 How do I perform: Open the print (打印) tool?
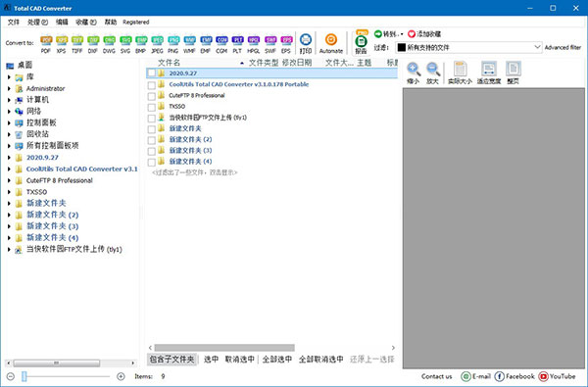(x=306, y=43)
